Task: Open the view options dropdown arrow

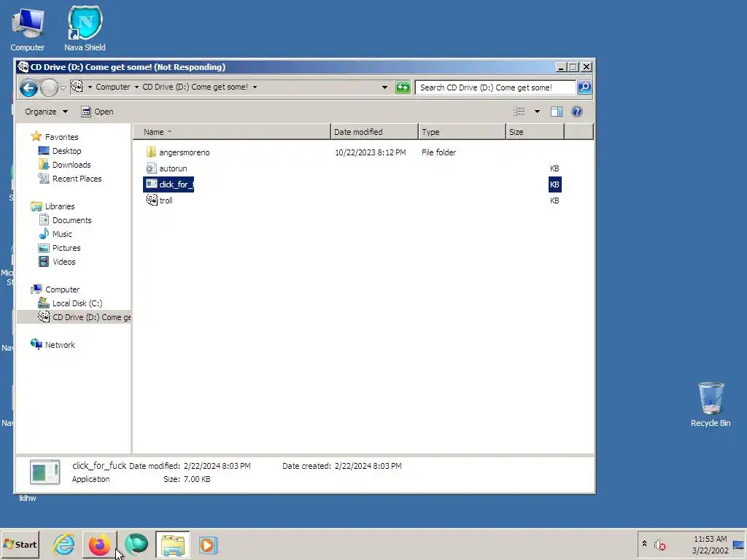Action: (537, 112)
